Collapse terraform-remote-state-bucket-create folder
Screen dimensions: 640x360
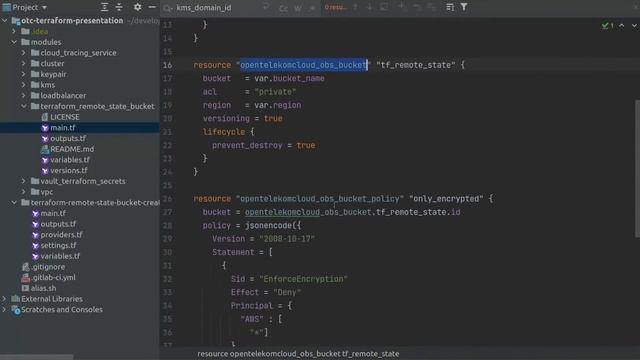pyautogui.click(x=14, y=202)
